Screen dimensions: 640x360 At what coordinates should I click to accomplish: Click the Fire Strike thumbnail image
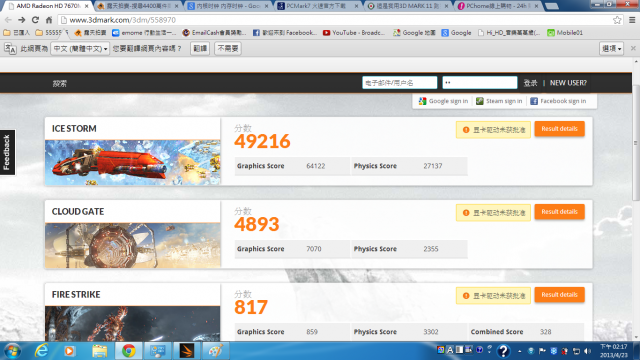pyautogui.click(x=133, y=324)
